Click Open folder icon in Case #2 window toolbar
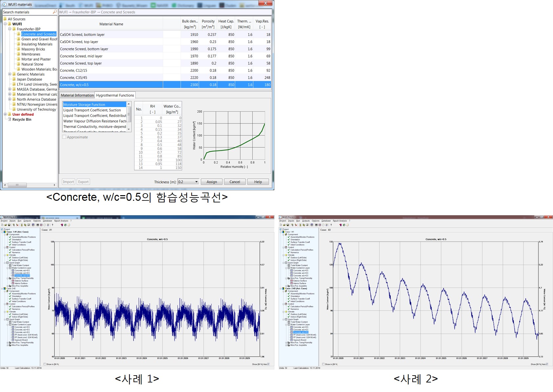 284,225
